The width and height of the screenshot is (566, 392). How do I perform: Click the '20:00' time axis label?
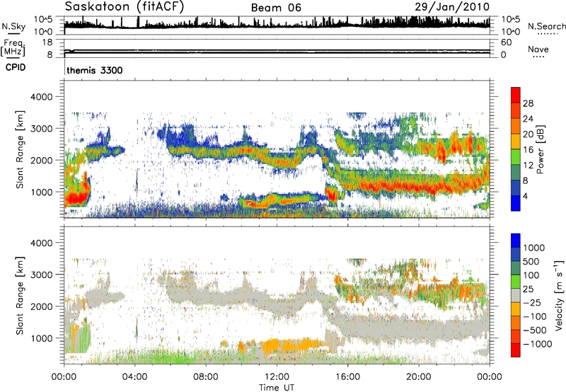pyautogui.click(x=419, y=377)
